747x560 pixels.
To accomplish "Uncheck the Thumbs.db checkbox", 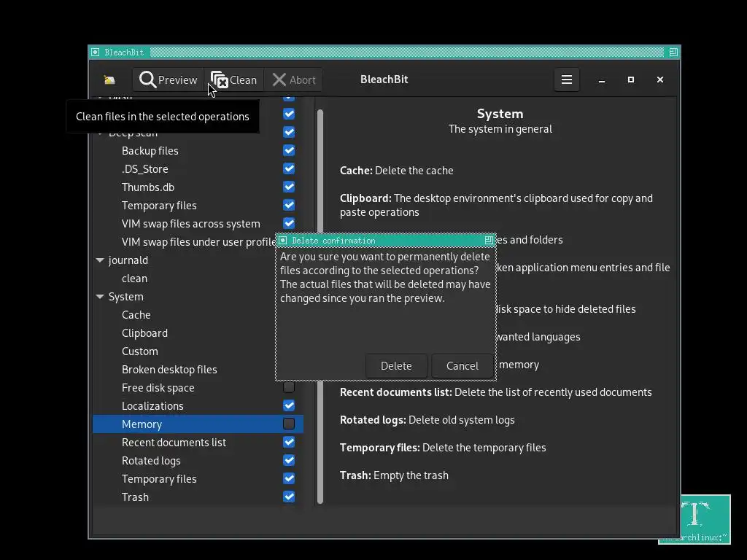I will (289, 187).
